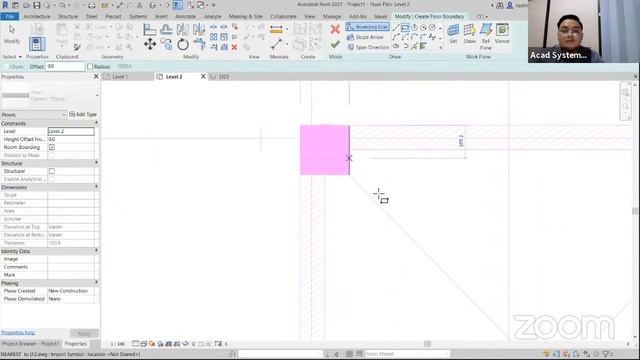Select the Offset tool

(x=166, y=29)
